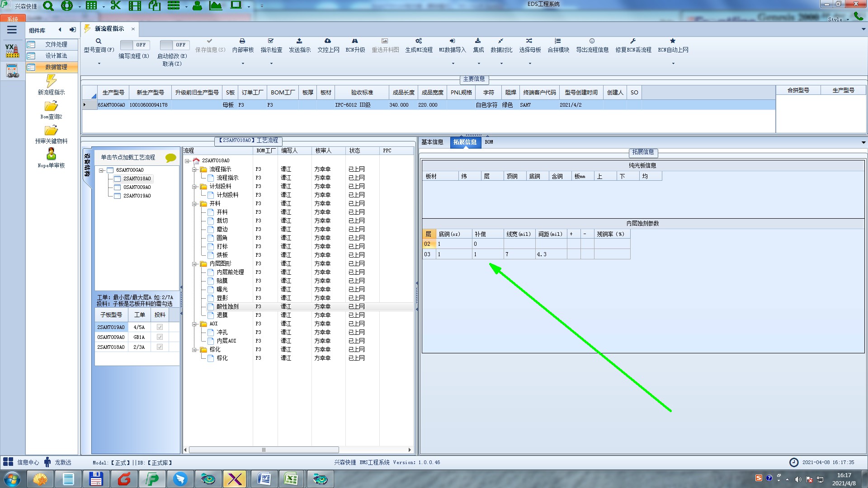Click the 发送指示 toolbar icon
This screenshot has height=488, width=868.
click(x=299, y=41)
